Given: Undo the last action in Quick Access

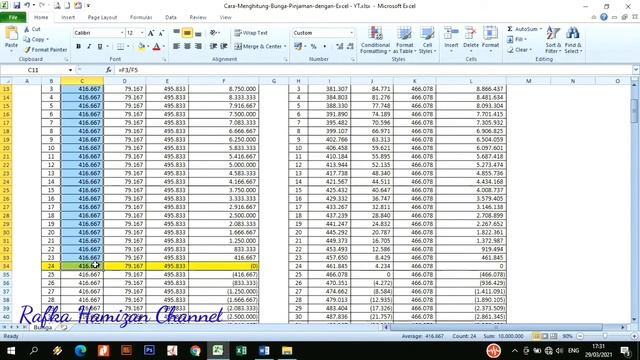Looking at the screenshot, I should point(27,5).
